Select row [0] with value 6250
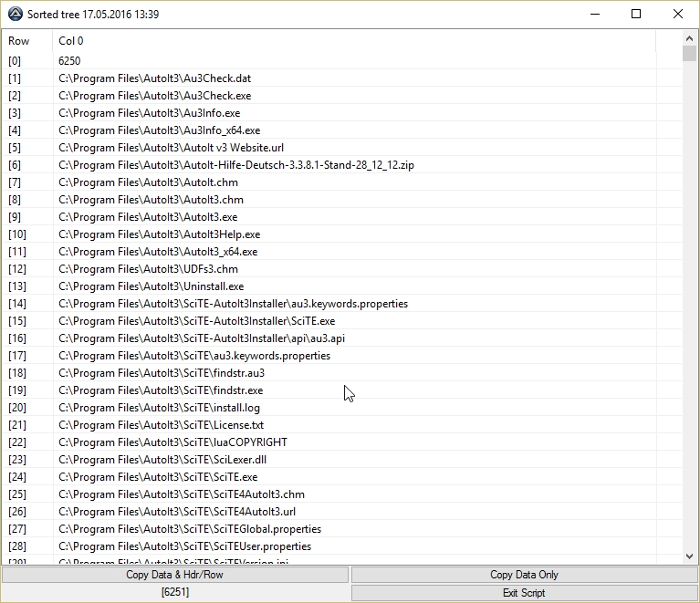Viewport: 700px width, 603px height. pyautogui.click(x=68, y=61)
